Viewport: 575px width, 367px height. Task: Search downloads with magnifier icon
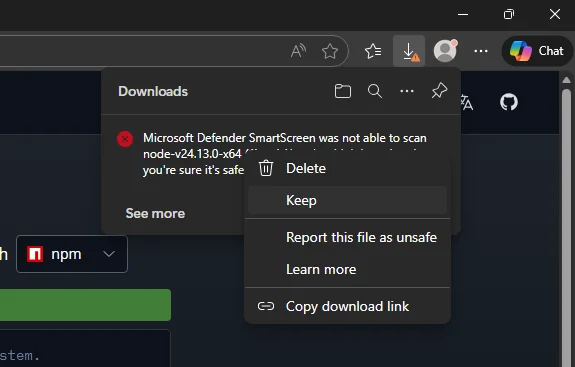[375, 91]
